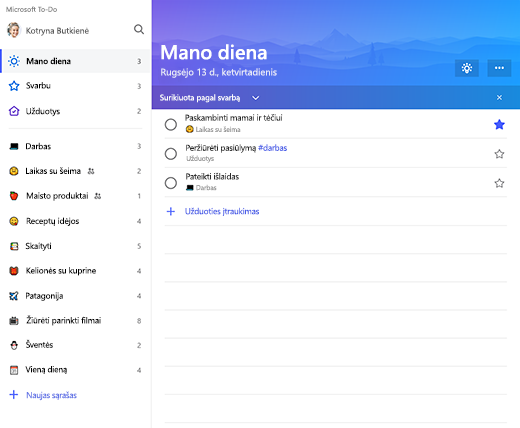Open the Patagonija list
520x428 pixels.
(76, 296)
